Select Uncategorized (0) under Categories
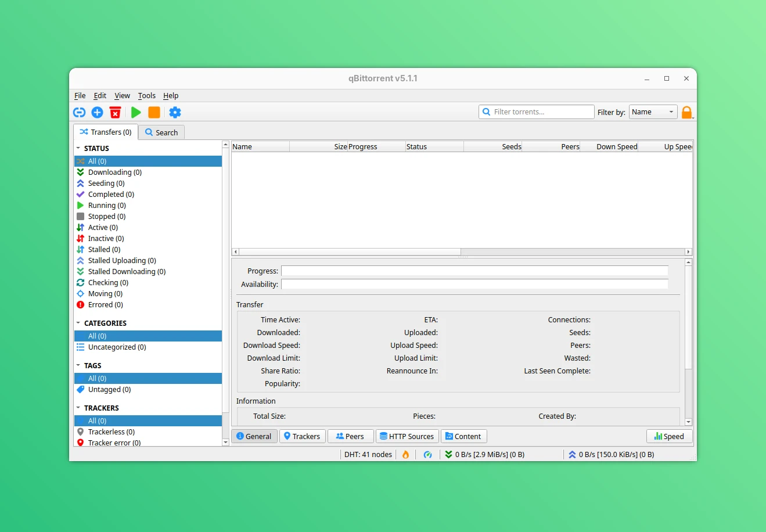This screenshot has height=532, width=766. coord(148,347)
